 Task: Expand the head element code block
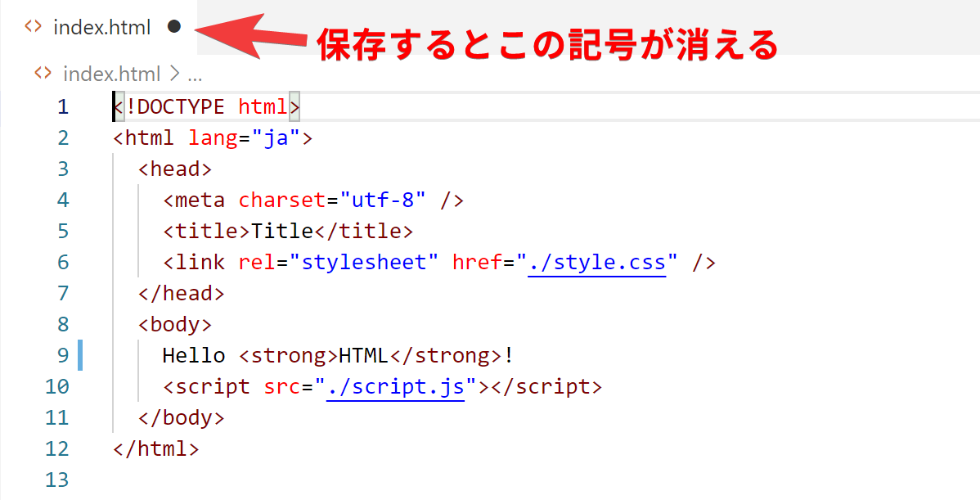click(x=94, y=168)
